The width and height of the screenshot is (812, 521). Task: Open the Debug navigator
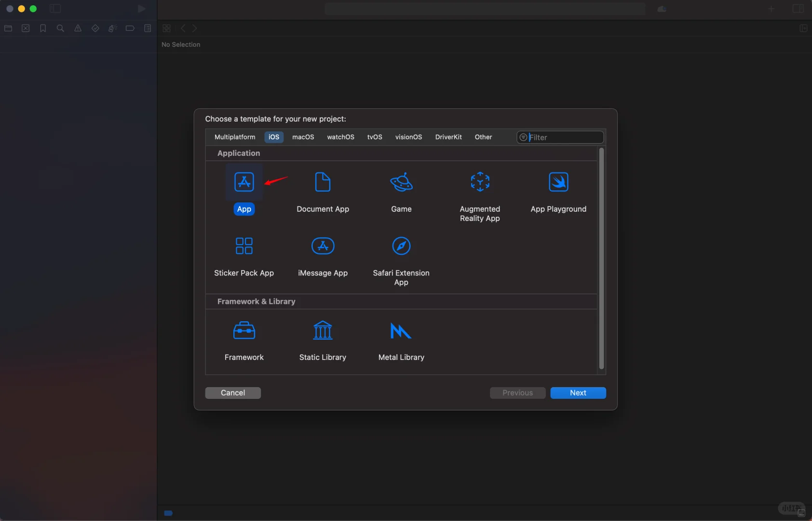click(x=112, y=28)
